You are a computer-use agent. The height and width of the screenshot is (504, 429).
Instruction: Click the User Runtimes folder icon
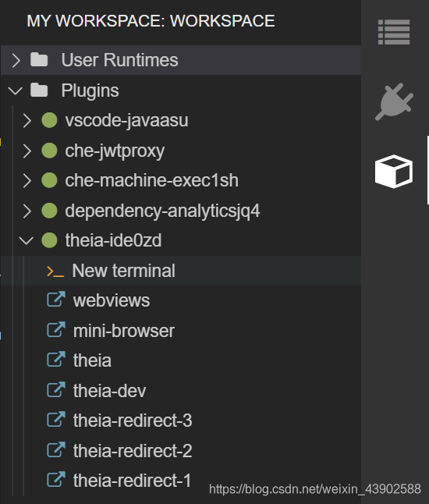pos(39,60)
